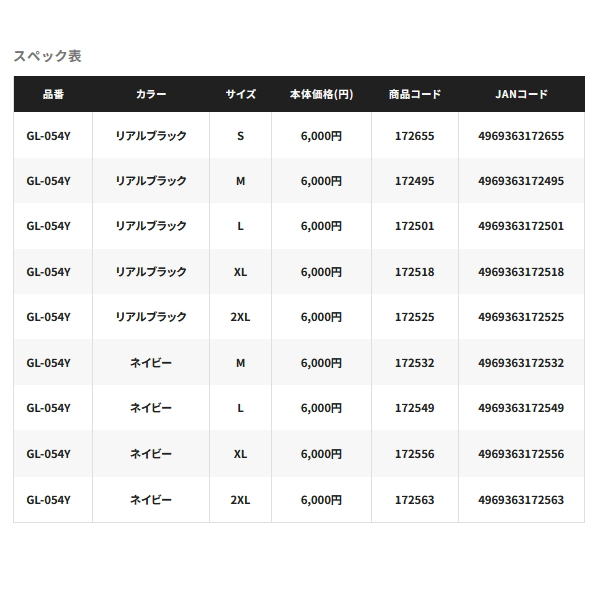Viewport: 600px width, 600px height.
Task: Click the size S cell
Action: click(x=240, y=136)
